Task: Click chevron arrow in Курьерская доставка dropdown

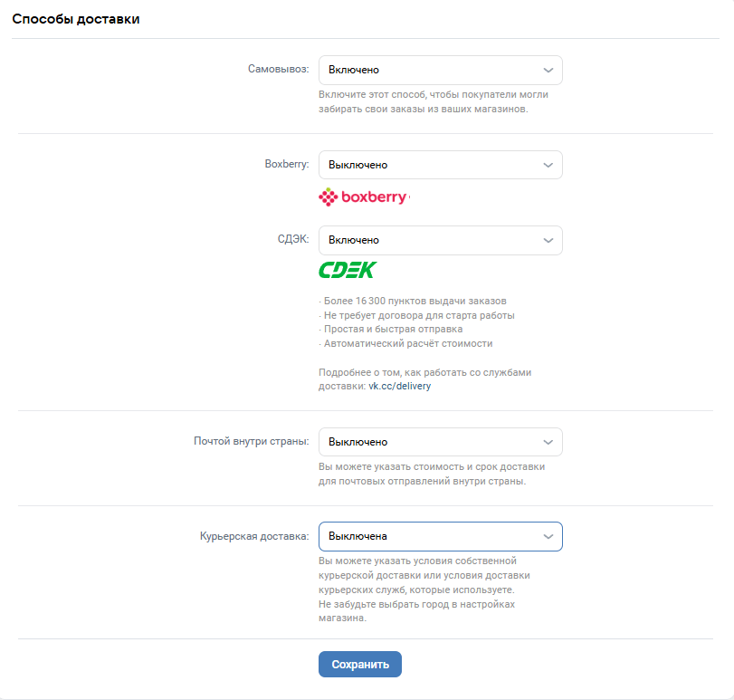Action: tap(548, 537)
